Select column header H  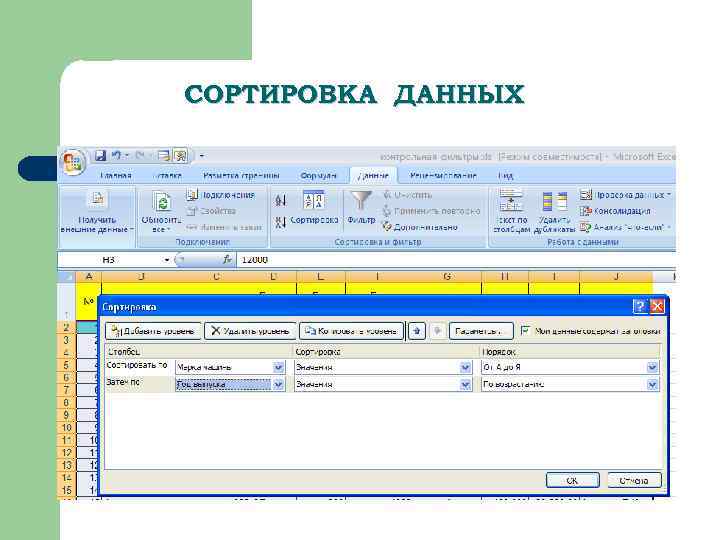point(505,276)
